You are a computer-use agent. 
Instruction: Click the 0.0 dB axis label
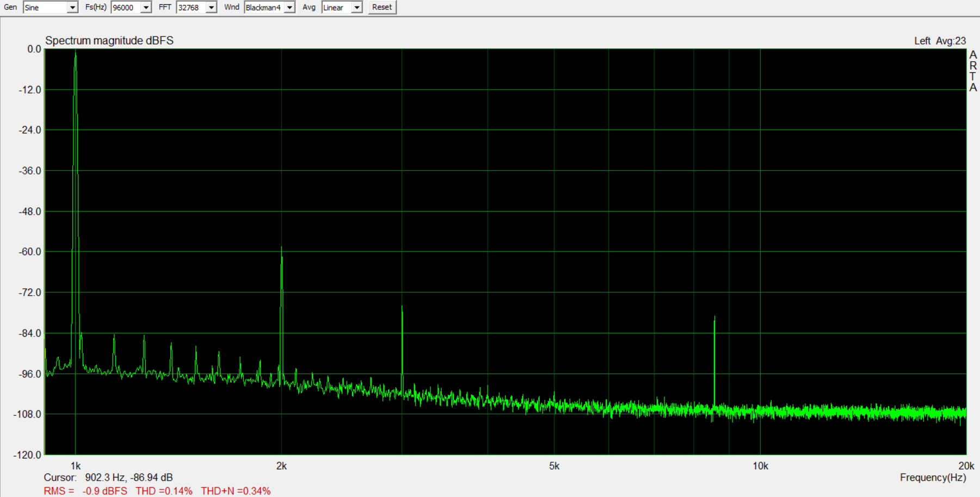34,49
